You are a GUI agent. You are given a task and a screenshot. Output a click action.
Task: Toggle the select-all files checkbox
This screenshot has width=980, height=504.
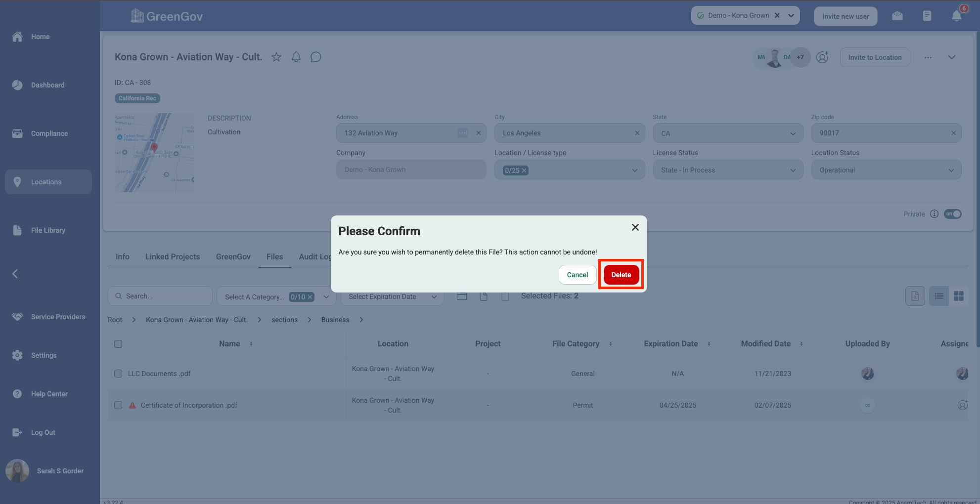[x=118, y=344]
